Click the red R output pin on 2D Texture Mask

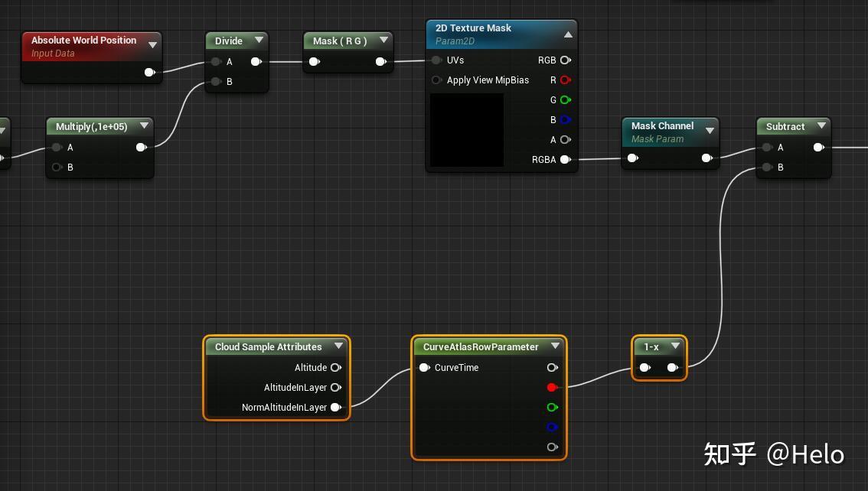coord(565,80)
